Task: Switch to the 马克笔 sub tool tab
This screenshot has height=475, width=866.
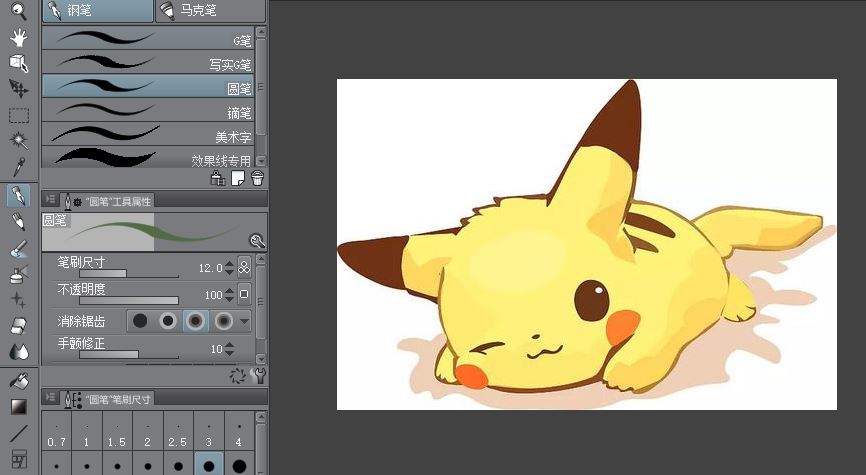Action: (x=210, y=10)
